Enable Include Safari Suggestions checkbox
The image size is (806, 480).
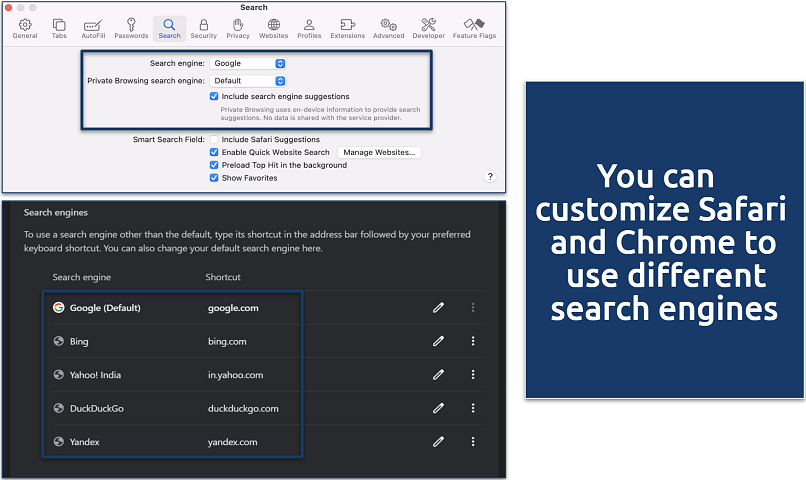[214, 139]
